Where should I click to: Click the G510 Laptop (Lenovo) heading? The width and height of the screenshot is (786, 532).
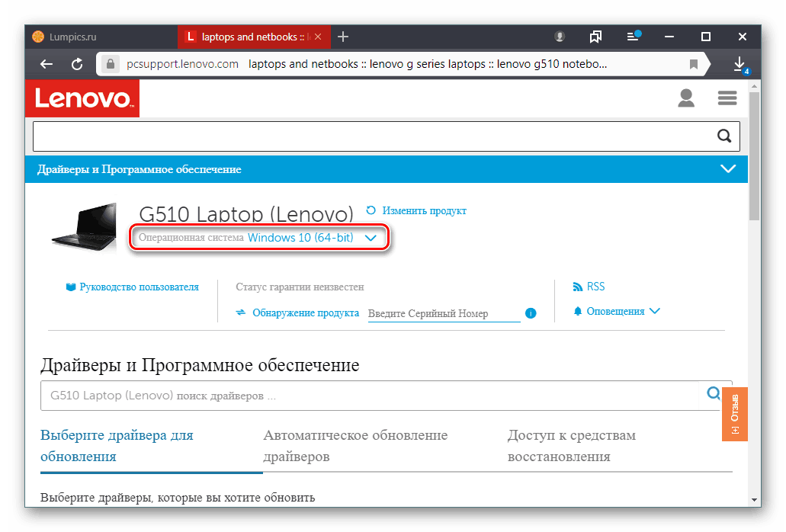(246, 213)
